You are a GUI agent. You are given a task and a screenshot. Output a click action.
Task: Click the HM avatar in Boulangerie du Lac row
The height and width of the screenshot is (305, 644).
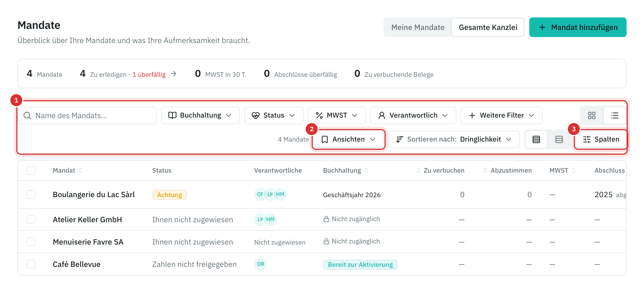coord(280,194)
